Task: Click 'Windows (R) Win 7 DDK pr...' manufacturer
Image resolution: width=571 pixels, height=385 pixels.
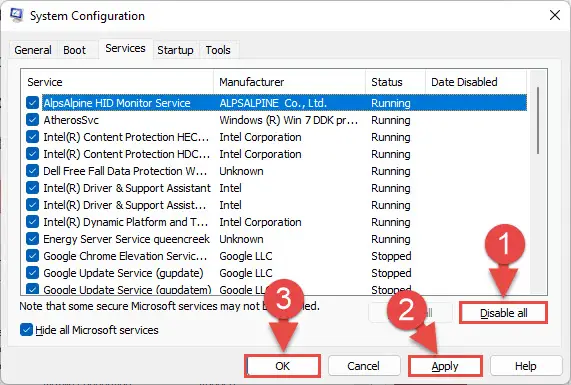Action: click(288, 120)
